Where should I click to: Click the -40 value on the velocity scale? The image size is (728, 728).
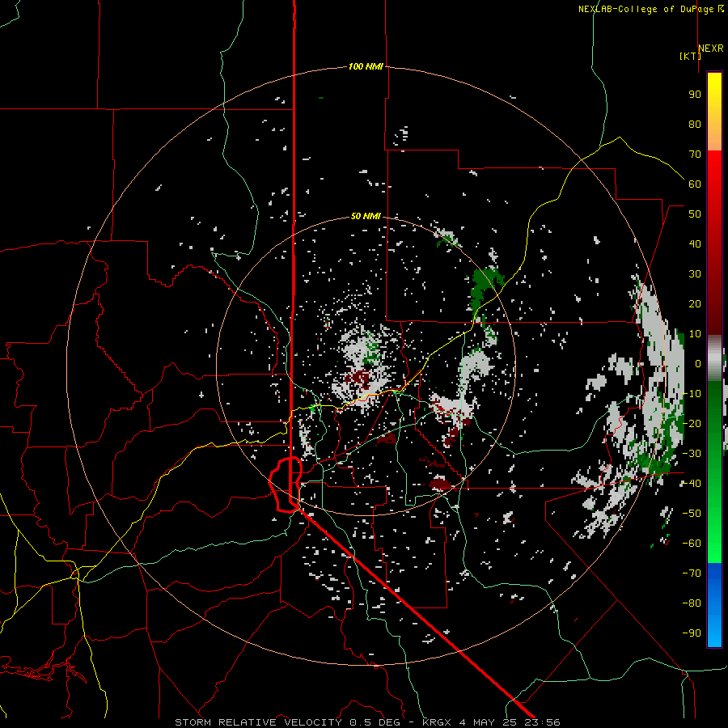pyautogui.click(x=692, y=484)
